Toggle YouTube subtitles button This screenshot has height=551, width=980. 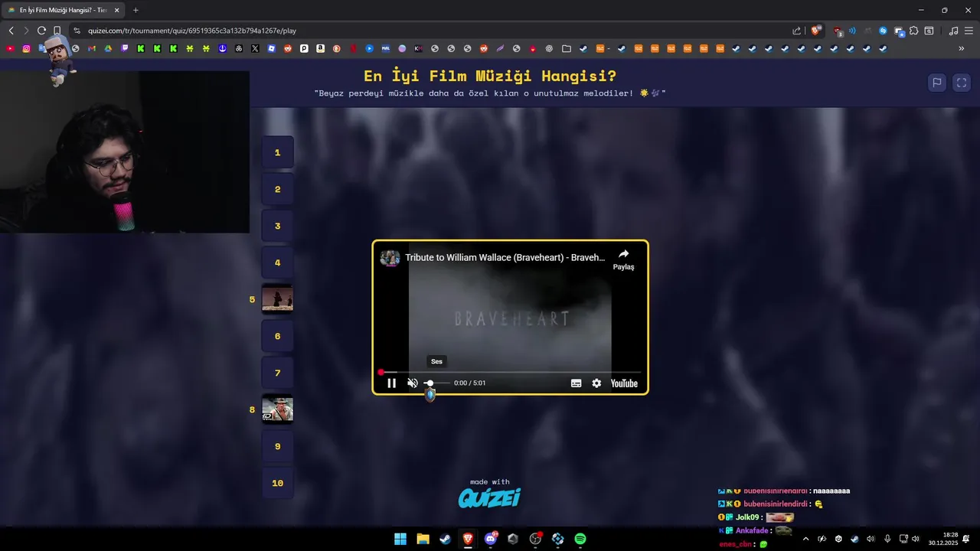click(x=576, y=383)
